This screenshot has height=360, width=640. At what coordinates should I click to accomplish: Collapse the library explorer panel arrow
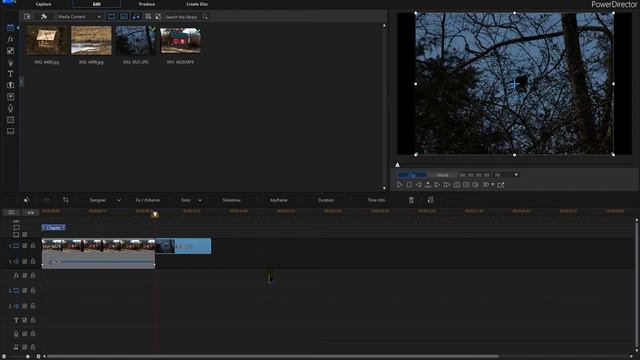point(22,82)
